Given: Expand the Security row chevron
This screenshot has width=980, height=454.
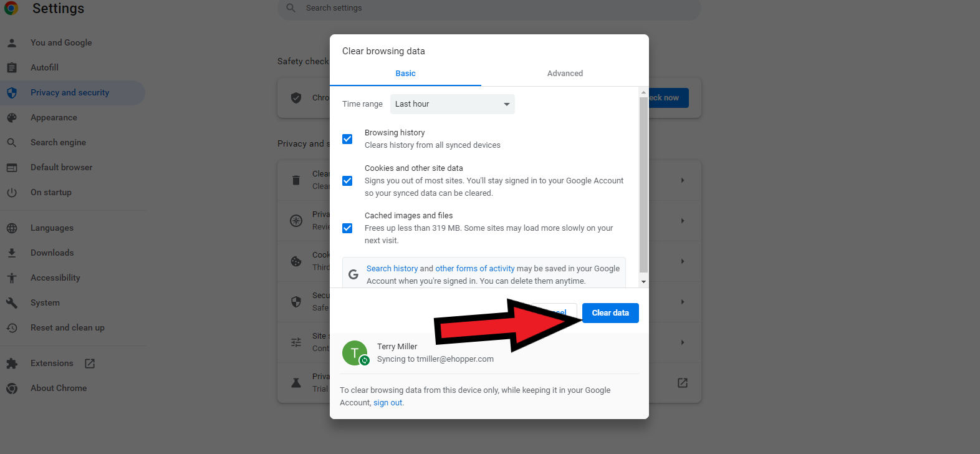Looking at the screenshot, I should point(683,302).
